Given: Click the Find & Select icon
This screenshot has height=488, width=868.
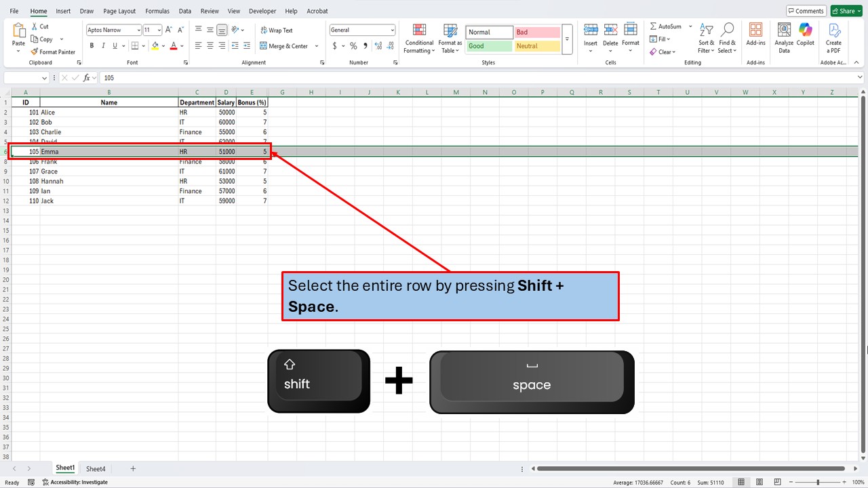Looking at the screenshot, I should point(727,39).
